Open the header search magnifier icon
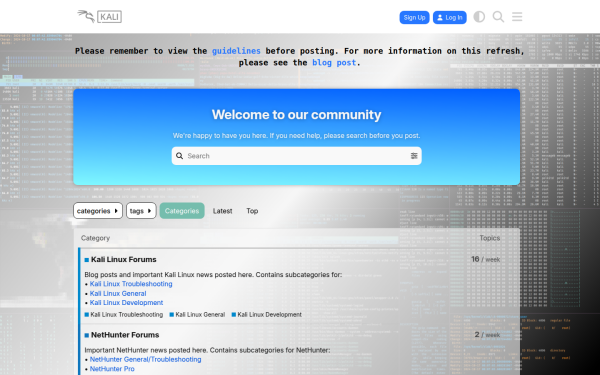The width and height of the screenshot is (600, 375). [498, 17]
